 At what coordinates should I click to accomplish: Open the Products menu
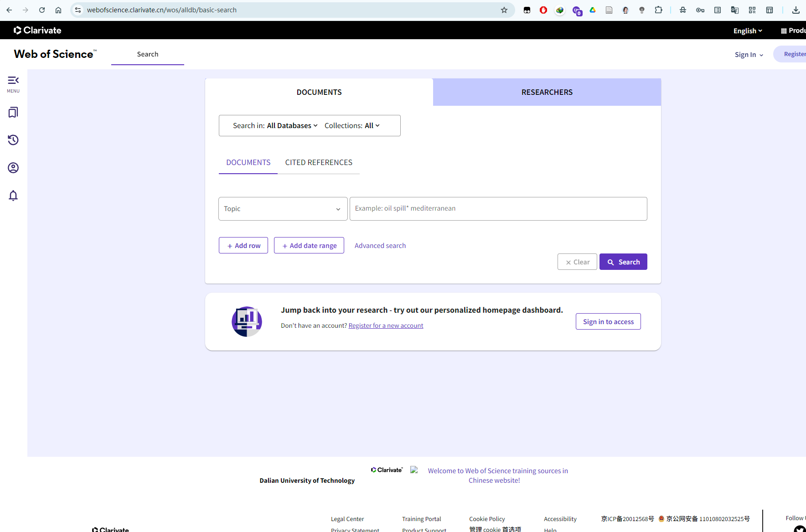coord(793,31)
